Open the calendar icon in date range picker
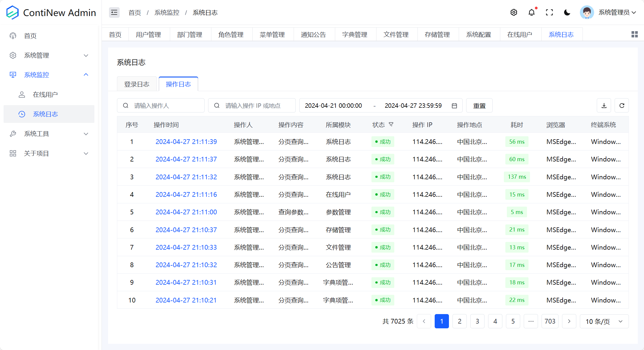The image size is (644, 350). click(454, 105)
